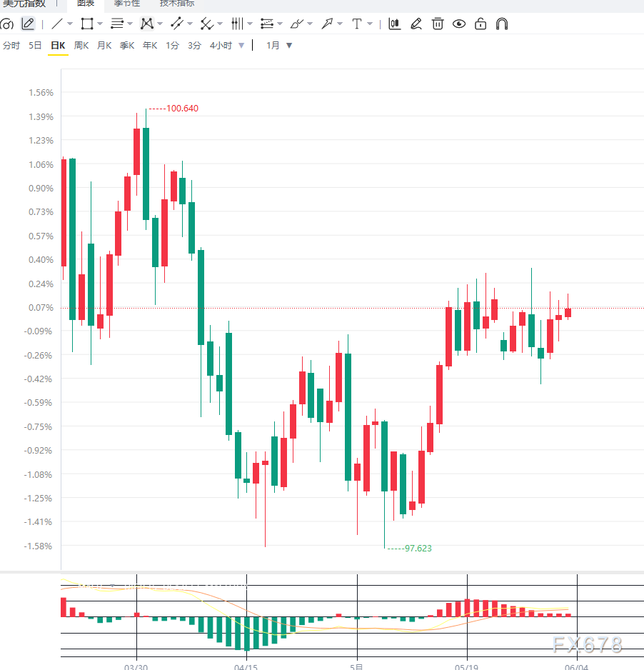Select the rectangle shape tool
The height and width of the screenshot is (670, 644).
click(86, 24)
